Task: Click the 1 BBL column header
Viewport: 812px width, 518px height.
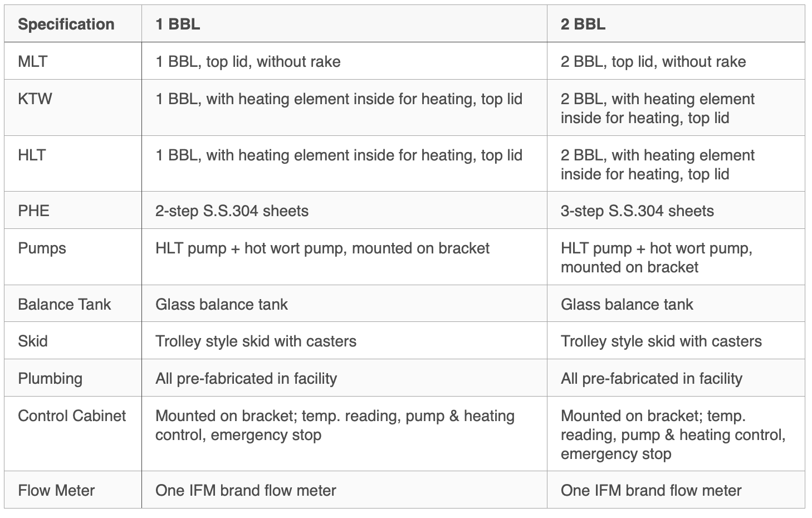Action: 178,25
